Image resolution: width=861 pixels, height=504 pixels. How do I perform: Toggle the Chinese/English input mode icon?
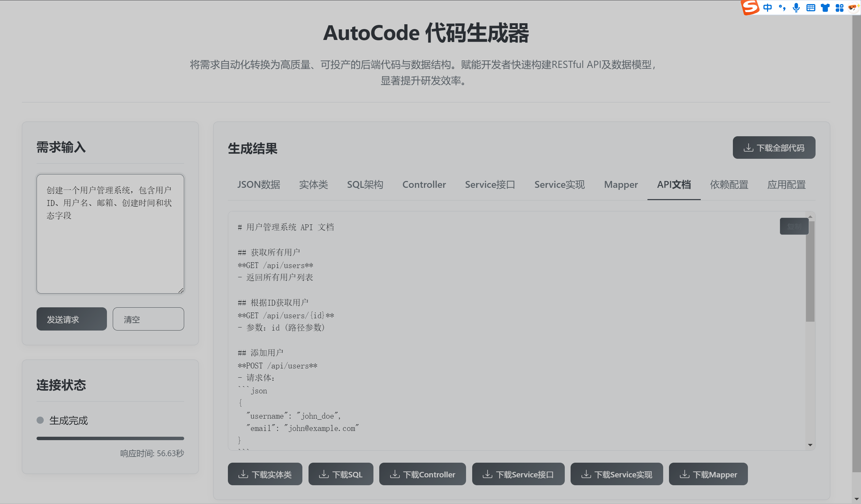click(x=767, y=8)
